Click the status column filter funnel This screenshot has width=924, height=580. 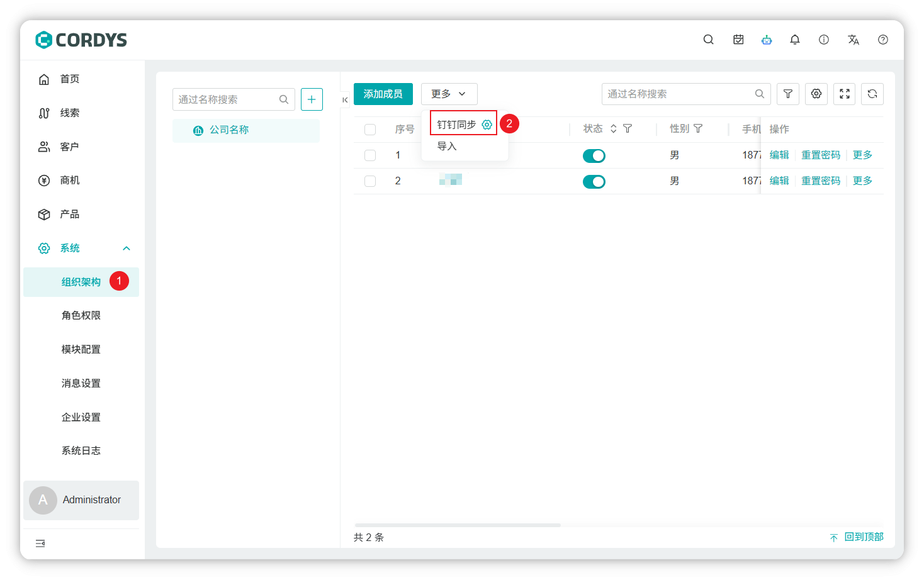(x=628, y=128)
